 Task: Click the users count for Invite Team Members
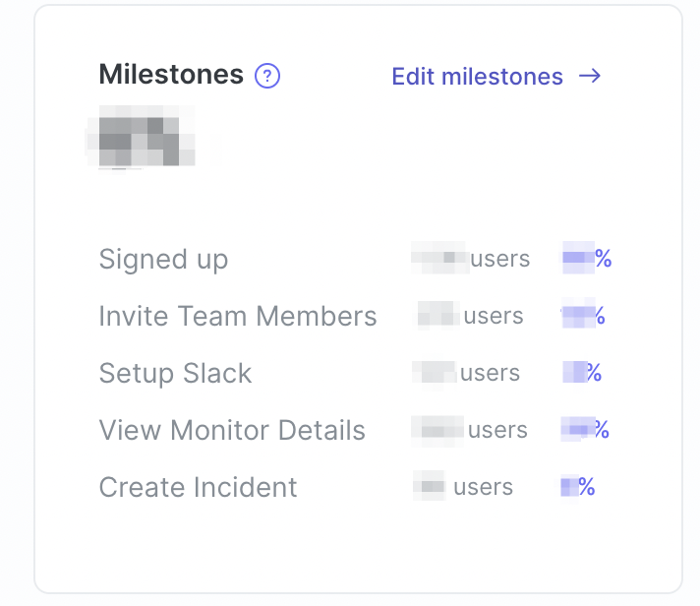coord(470,315)
